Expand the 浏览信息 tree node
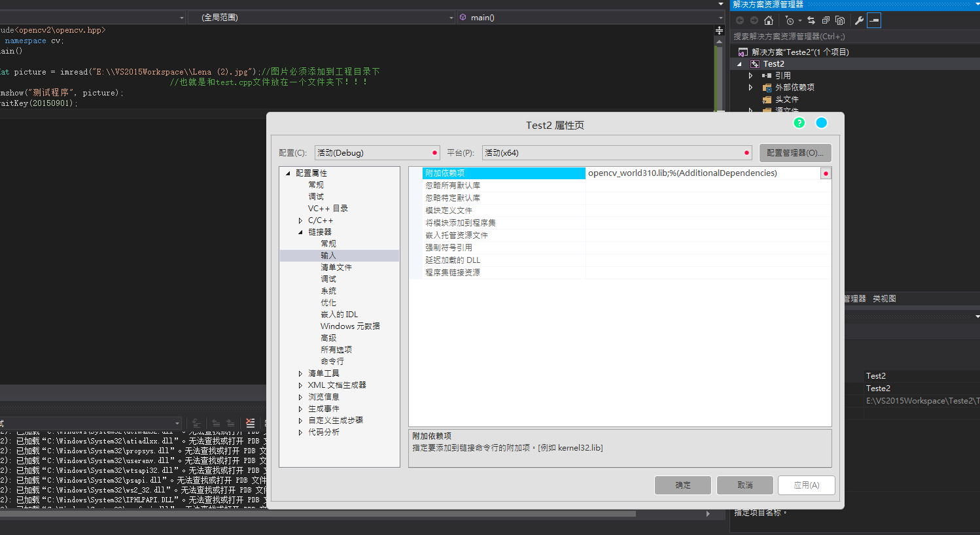 click(300, 397)
